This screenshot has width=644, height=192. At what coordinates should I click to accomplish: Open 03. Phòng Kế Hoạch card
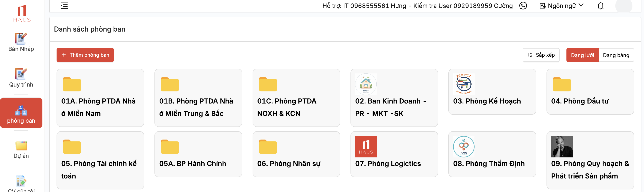[x=492, y=92]
